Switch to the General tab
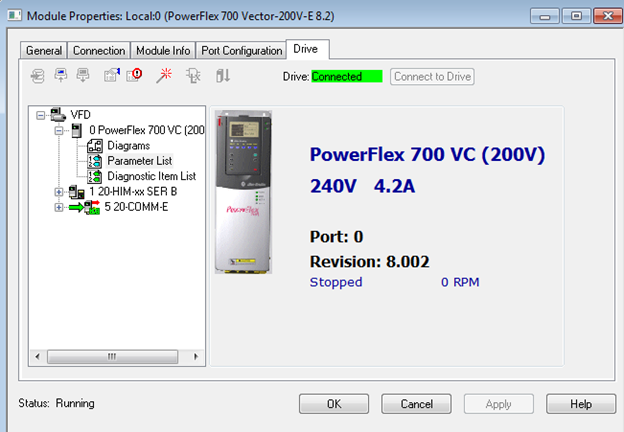Viewport: 624px width, 432px height. (44, 51)
